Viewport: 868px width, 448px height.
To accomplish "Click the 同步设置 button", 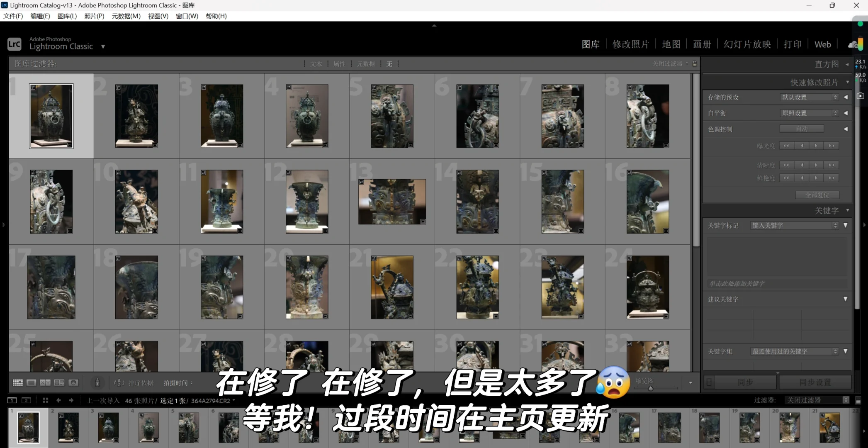I will coord(815,382).
